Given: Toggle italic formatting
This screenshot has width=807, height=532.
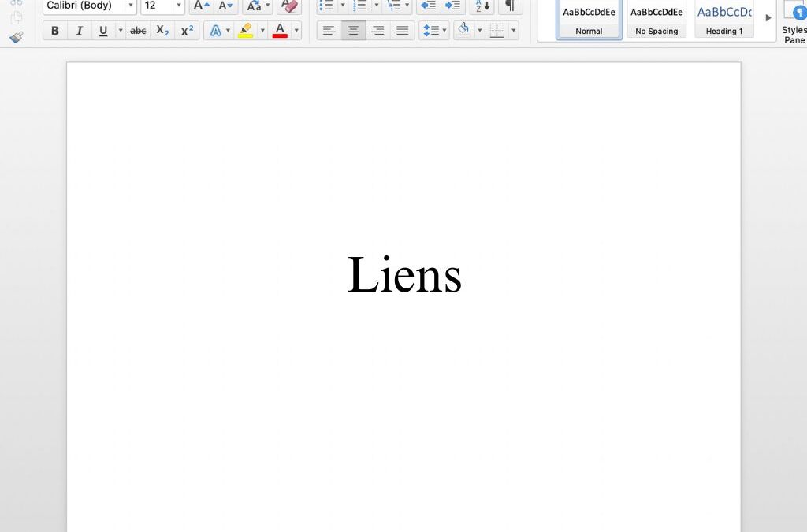Looking at the screenshot, I should 80,31.
